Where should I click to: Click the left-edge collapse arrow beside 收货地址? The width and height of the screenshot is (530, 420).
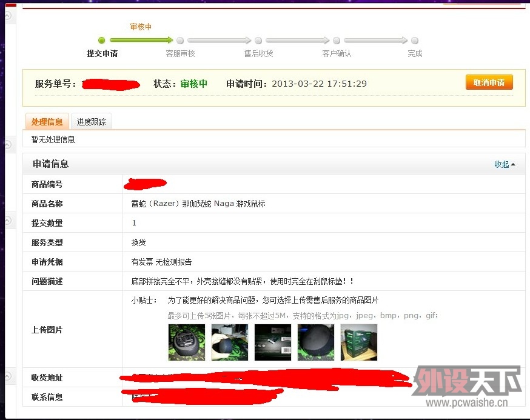pyautogui.click(x=8, y=376)
